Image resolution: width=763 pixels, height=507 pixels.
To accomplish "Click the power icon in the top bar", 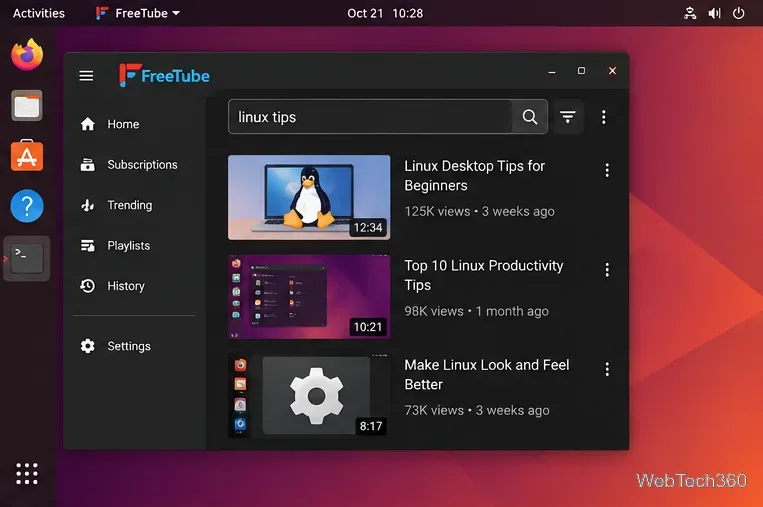I will click(x=739, y=13).
